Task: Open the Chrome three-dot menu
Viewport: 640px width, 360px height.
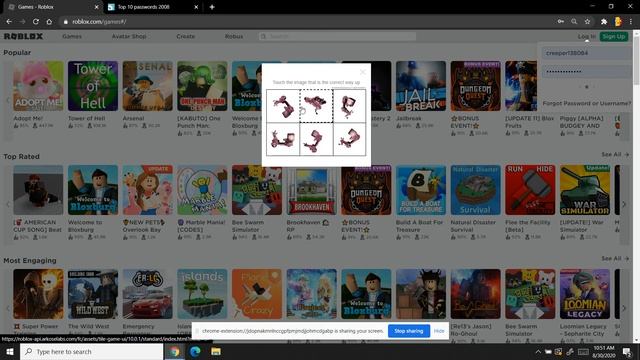Action: (631, 22)
